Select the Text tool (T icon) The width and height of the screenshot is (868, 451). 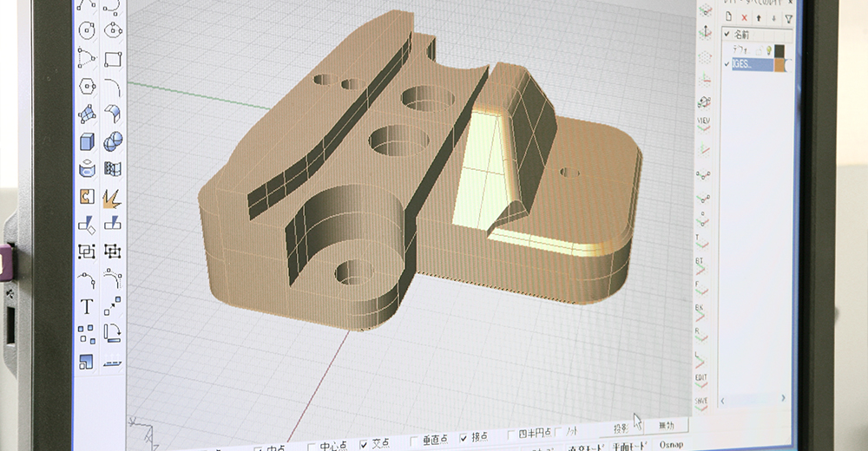tap(87, 306)
